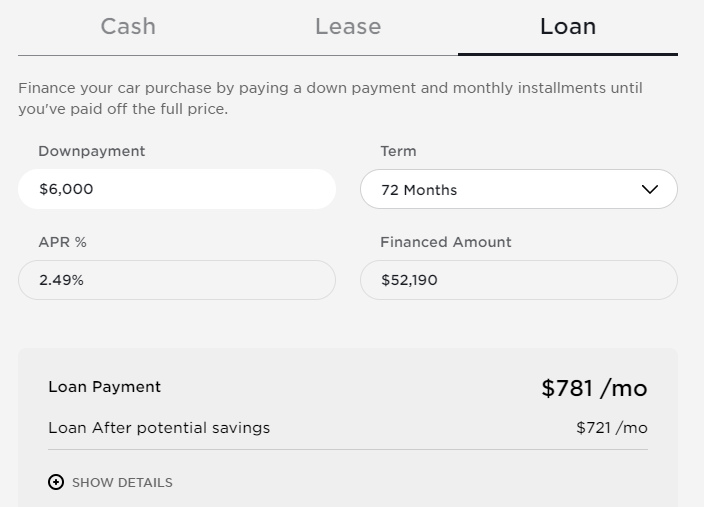Click the Loan After potential savings label

coord(159,428)
